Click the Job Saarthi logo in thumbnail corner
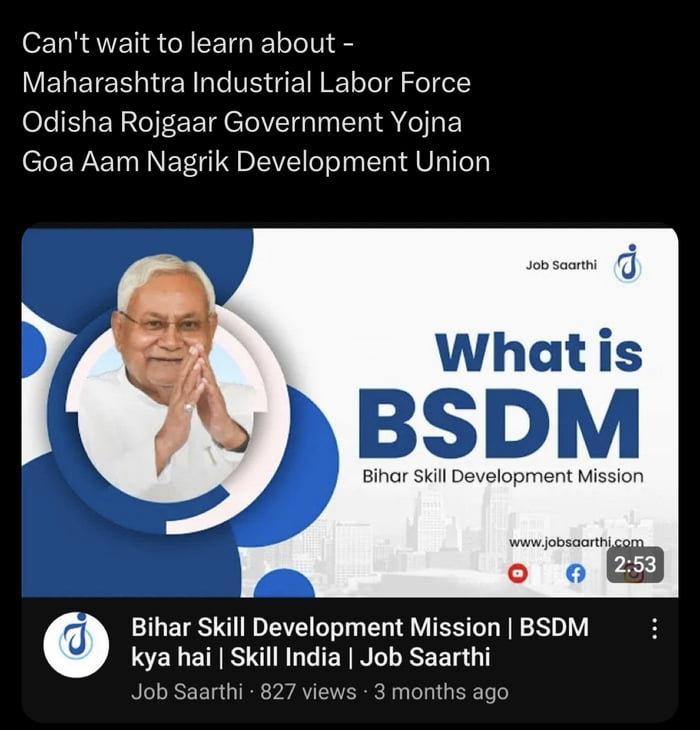This screenshot has height=730, width=700. click(x=628, y=264)
